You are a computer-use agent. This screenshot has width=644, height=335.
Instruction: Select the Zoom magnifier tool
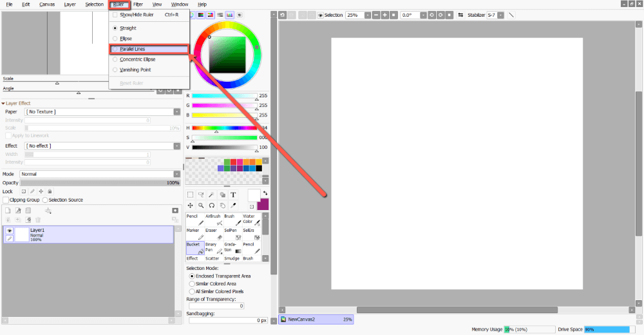point(201,205)
